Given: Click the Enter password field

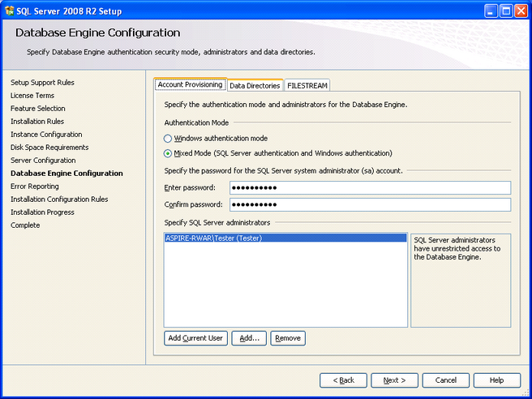Looking at the screenshot, I should [x=370, y=188].
